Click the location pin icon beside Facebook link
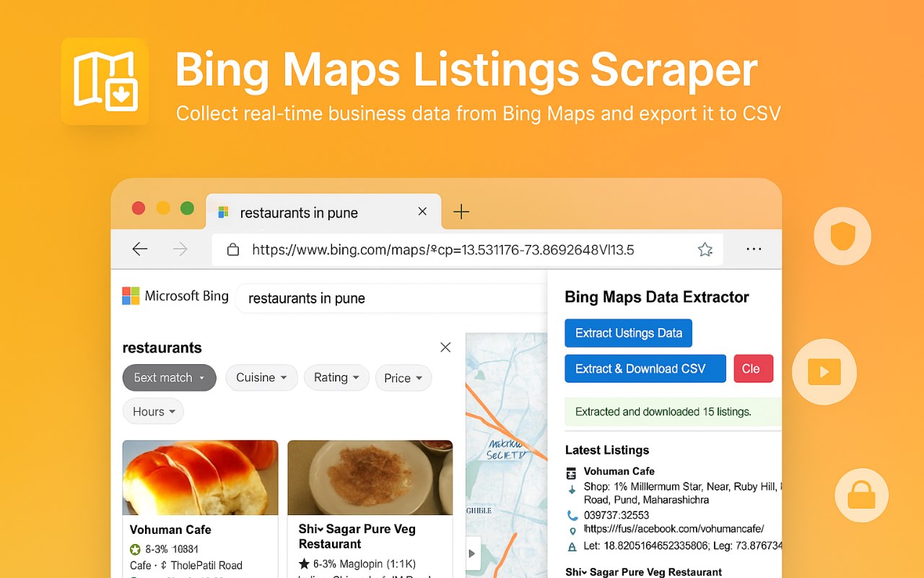 [x=572, y=531]
